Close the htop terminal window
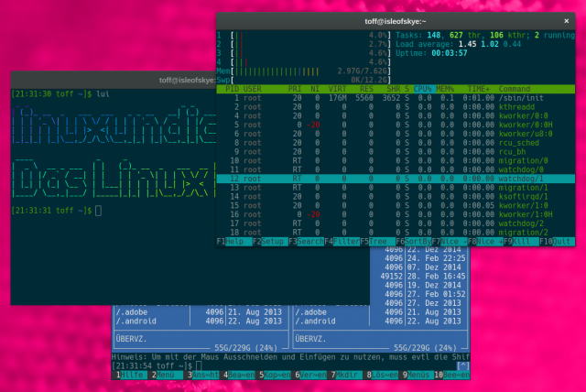The height and width of the screenshot is (392, 586). (566, 21)
